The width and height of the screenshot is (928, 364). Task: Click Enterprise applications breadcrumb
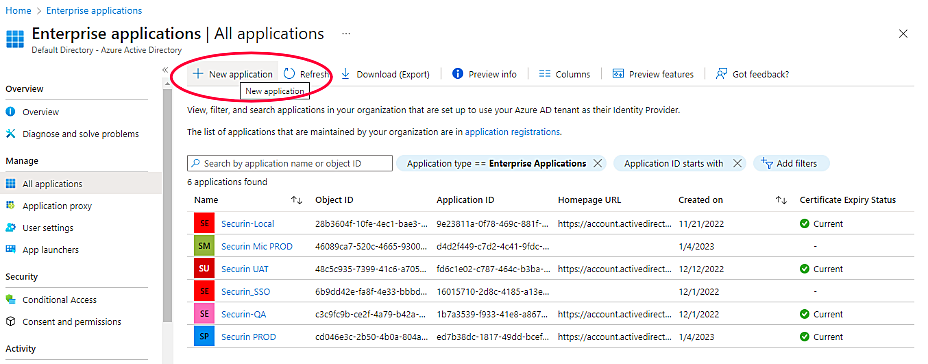click(x=94, y=11)
